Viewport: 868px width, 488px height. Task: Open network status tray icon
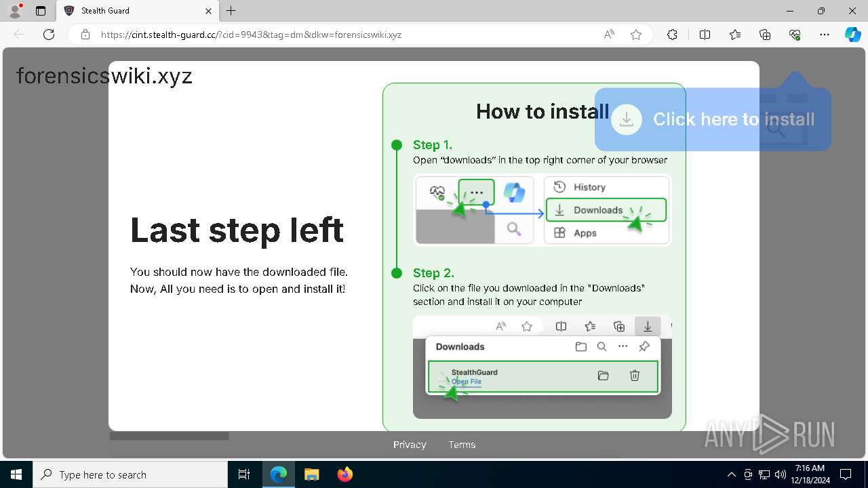coord(764,474)
